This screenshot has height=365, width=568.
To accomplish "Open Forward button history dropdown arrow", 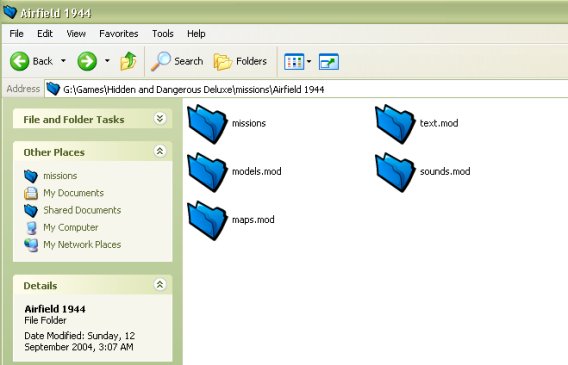I will [107, 61].
